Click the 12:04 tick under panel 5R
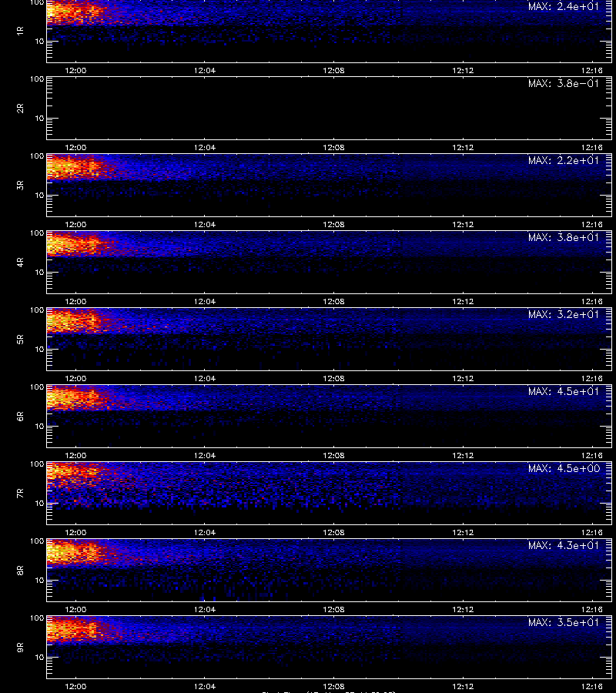The width and height of the screenshot is (616, 693). point(205,378)
